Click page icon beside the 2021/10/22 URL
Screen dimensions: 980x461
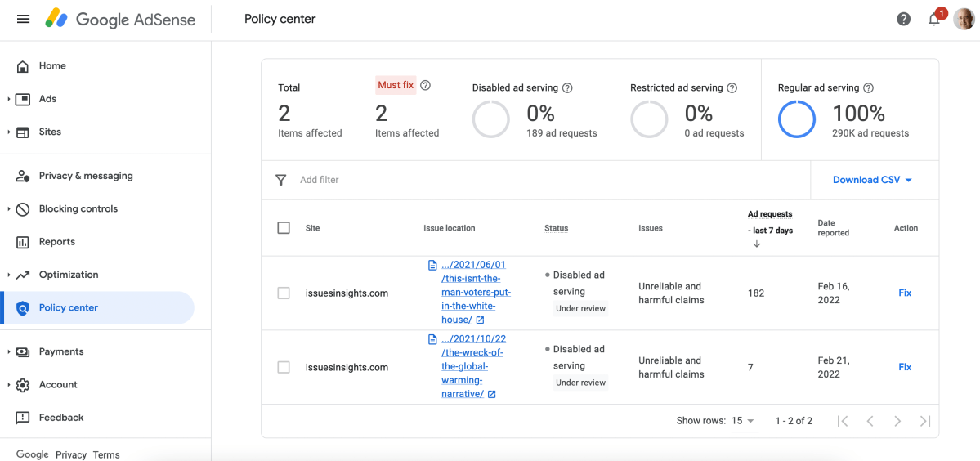click(x=432, y=339)
